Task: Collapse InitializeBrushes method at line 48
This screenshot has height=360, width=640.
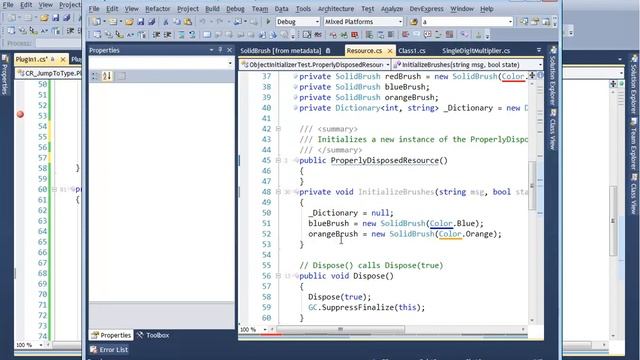Action: tap(278, 192)
